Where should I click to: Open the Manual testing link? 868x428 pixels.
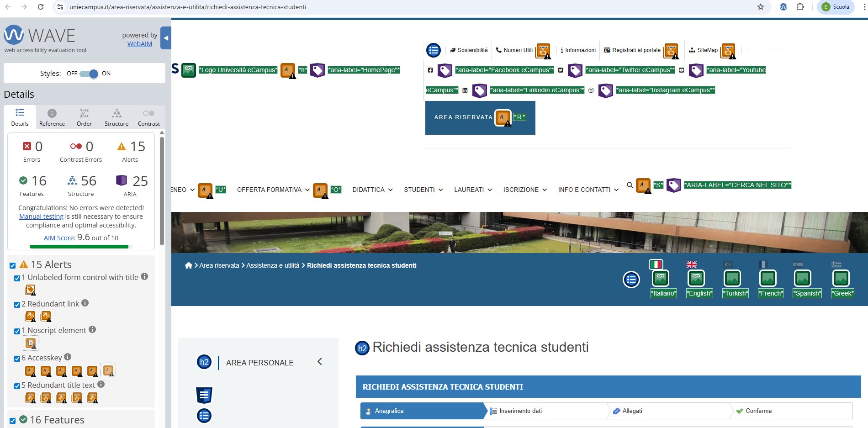(41, 217)
